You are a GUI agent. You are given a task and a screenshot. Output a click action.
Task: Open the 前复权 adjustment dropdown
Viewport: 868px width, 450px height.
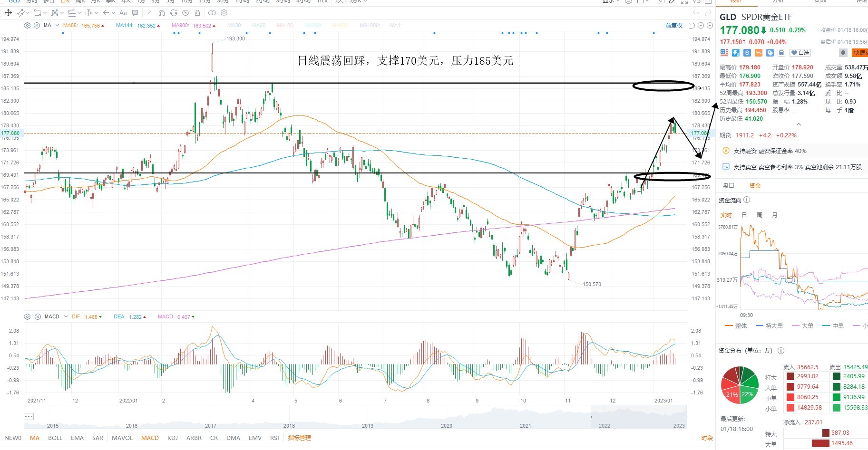(674, 26)
